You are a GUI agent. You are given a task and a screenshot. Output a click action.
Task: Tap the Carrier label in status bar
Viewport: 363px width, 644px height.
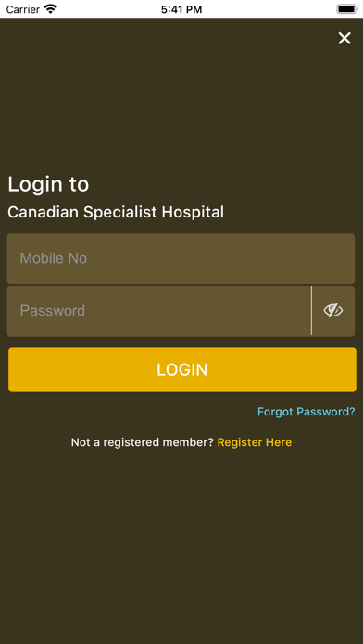pyautogui.click(x=22, y=9)
